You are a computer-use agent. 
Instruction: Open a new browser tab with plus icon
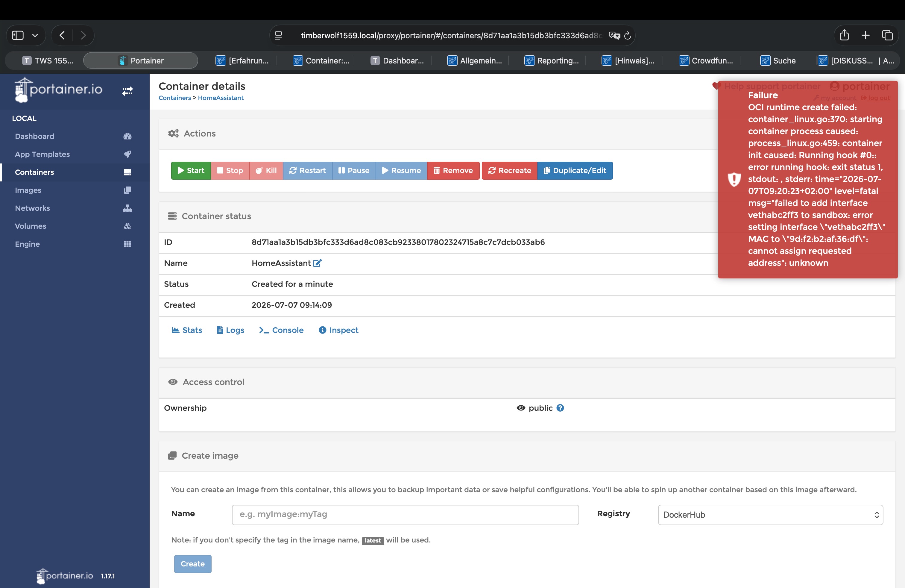pos(865,35)
